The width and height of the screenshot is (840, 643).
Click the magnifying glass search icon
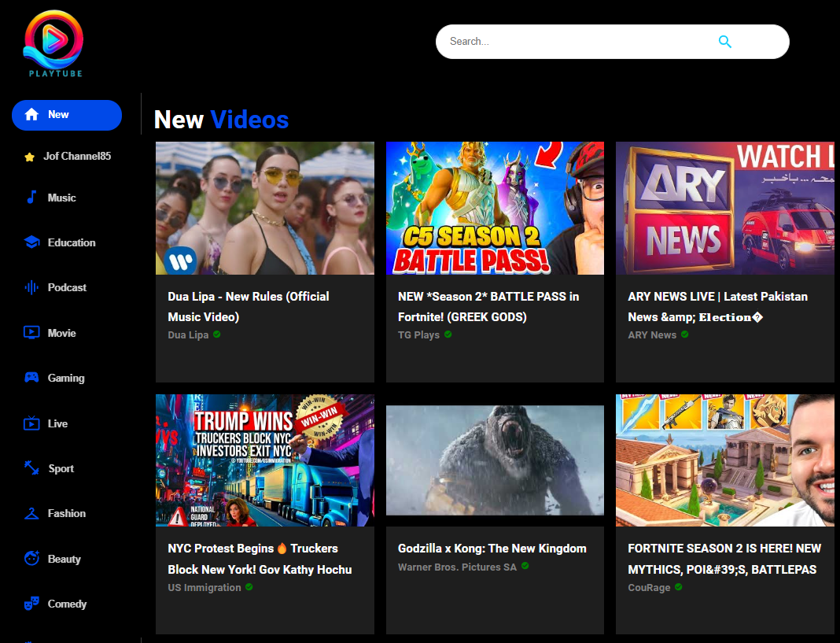[725, 41]
